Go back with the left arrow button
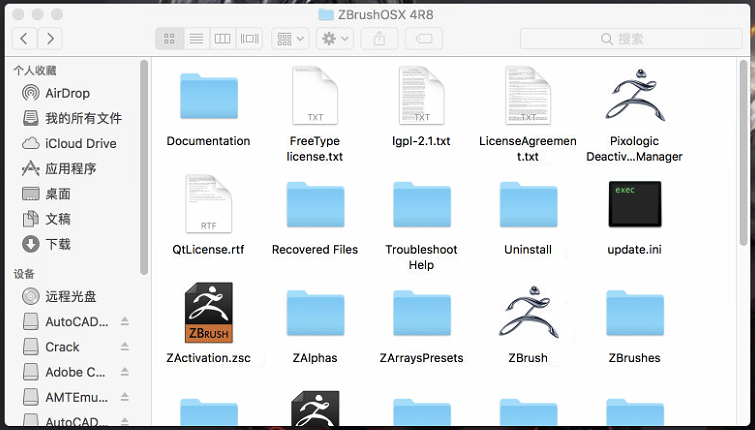Viewport: 755px width, 430px height. coord(25,39)
